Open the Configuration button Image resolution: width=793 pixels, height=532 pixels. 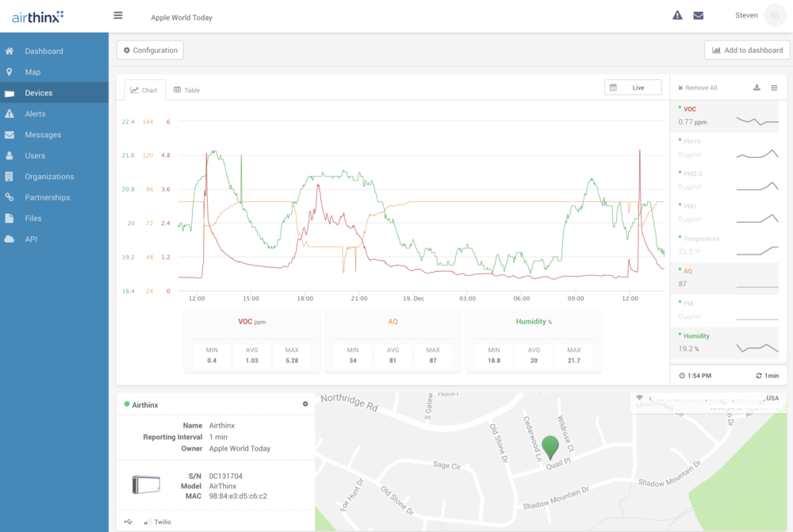[150, 50]
